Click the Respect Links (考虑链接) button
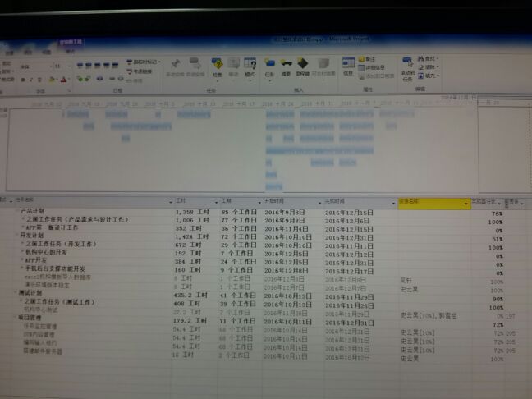 (143, 70)
